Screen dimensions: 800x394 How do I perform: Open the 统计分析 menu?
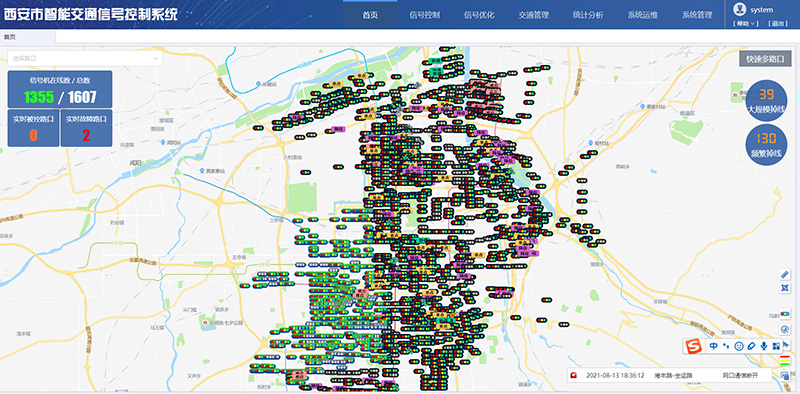click(588, 15)
